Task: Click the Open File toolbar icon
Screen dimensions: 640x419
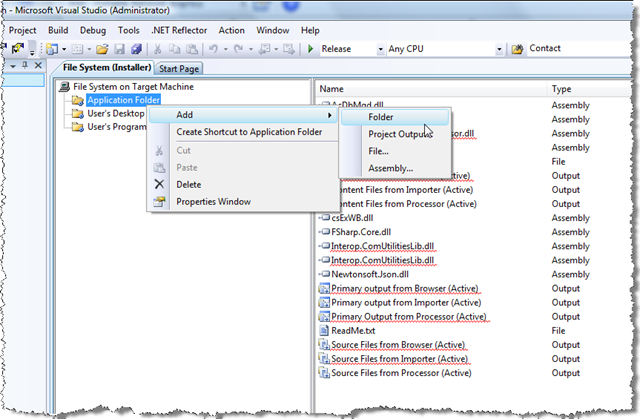Action: coord(102,49)
